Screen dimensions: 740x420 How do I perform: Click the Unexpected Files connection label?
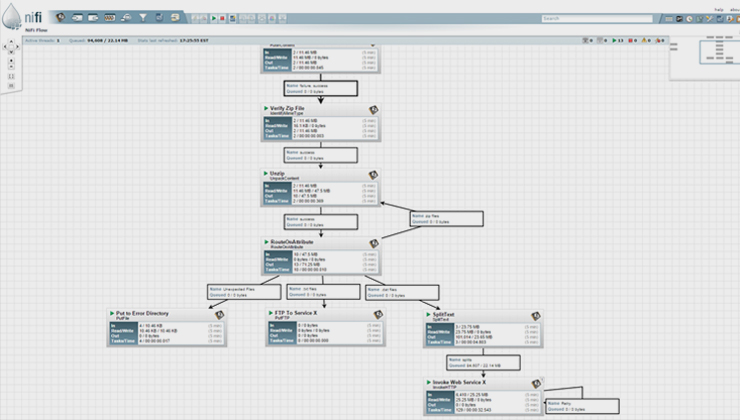pyautogui.click(x=244, y=292)
